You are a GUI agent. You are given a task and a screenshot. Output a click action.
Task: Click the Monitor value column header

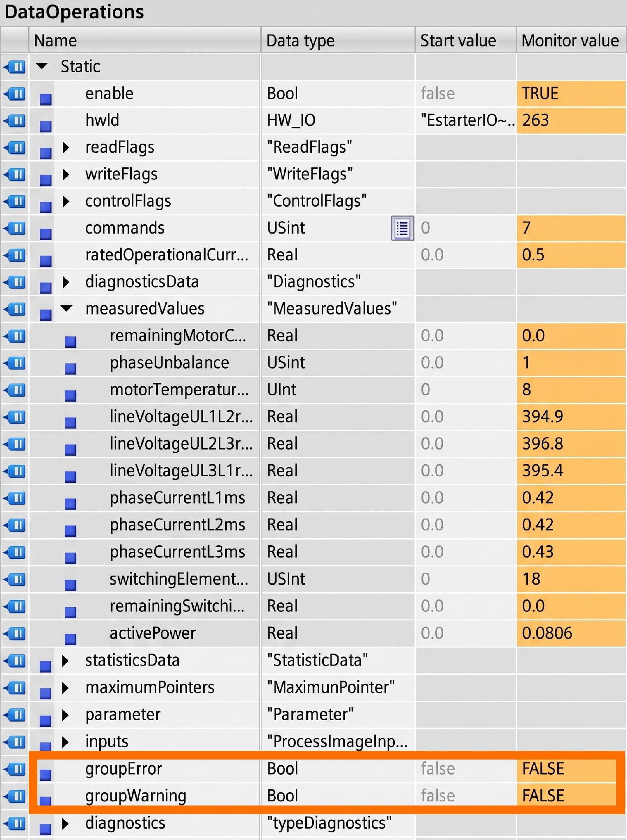[571, 40]
